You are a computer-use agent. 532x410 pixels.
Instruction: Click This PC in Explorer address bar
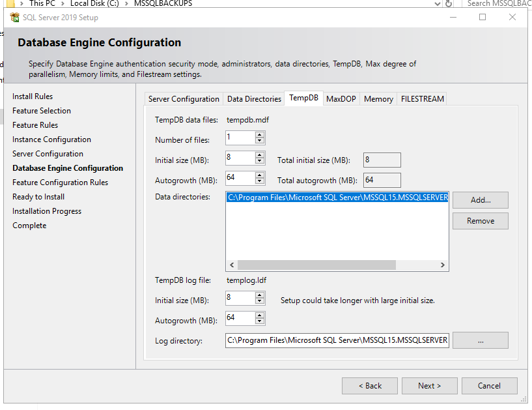[x=42, y=3]
